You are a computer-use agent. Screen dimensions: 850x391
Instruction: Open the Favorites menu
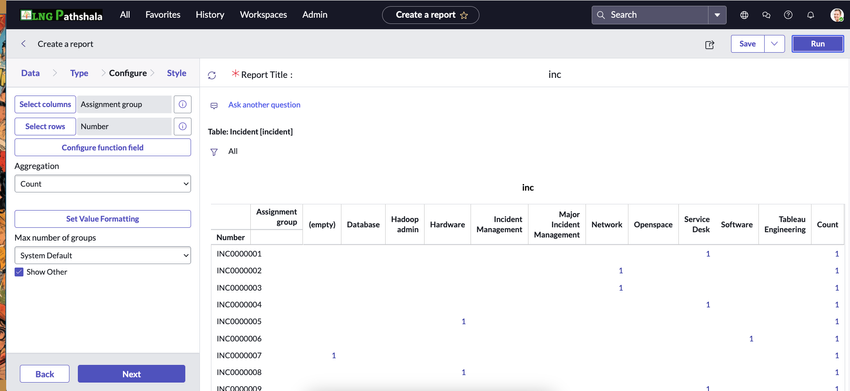point(163,15)
